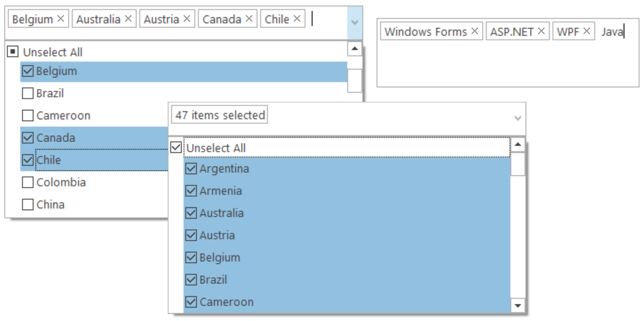
Task: Check the Brazil checkbox
Action: click(28, 93)
